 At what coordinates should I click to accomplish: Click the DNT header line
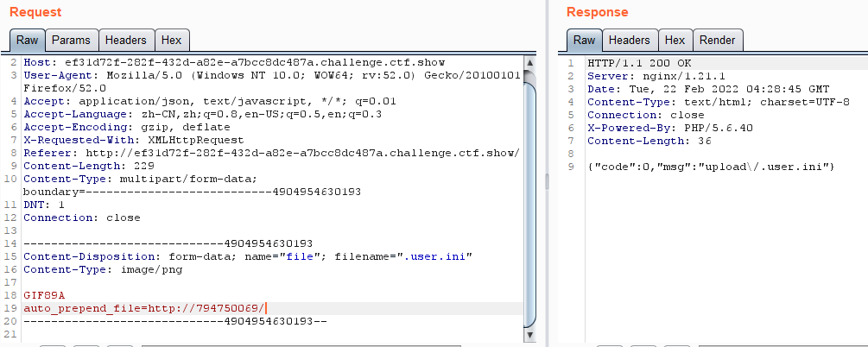(44, 205)
